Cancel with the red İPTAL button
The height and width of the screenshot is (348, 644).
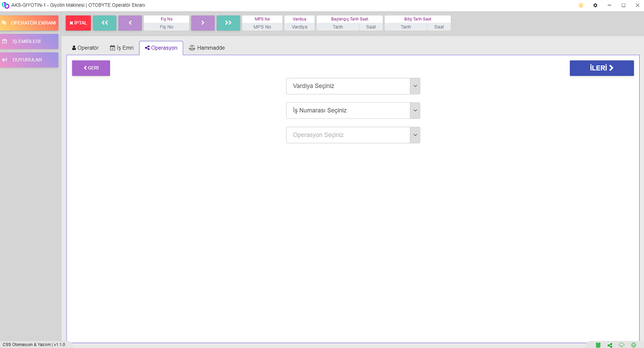(x=78, y=23)
